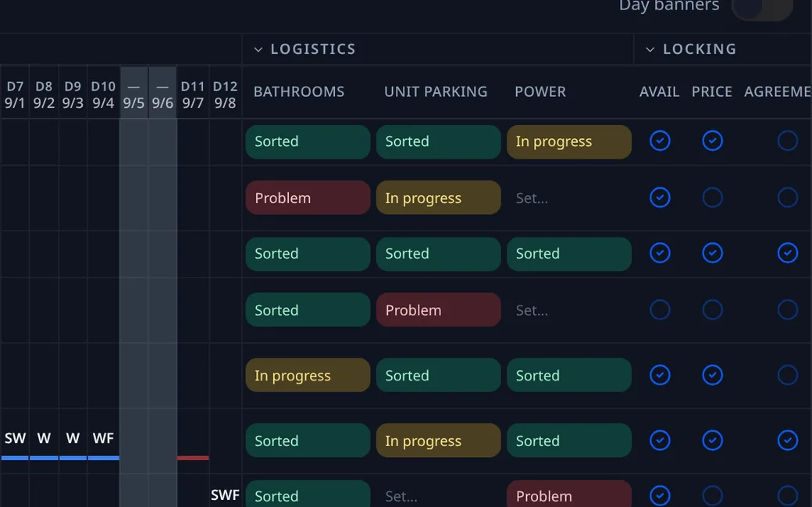
Task: Open Unit Parking "In progress" in the Bathrooms-Problem row
Action: 439,198
